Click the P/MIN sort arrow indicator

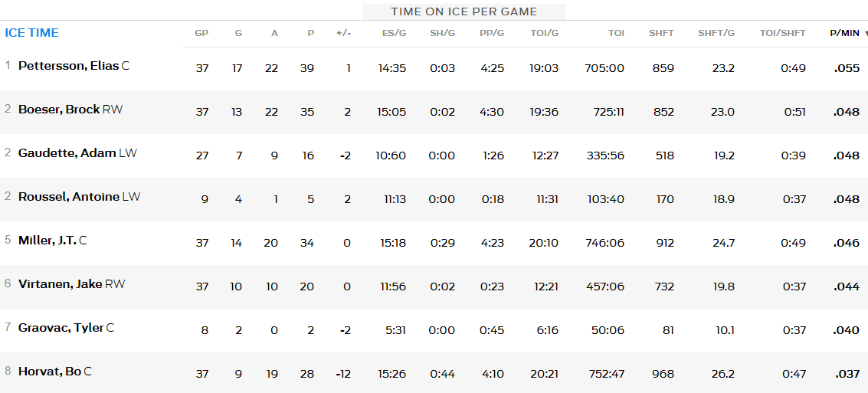(x=866, y=34)
